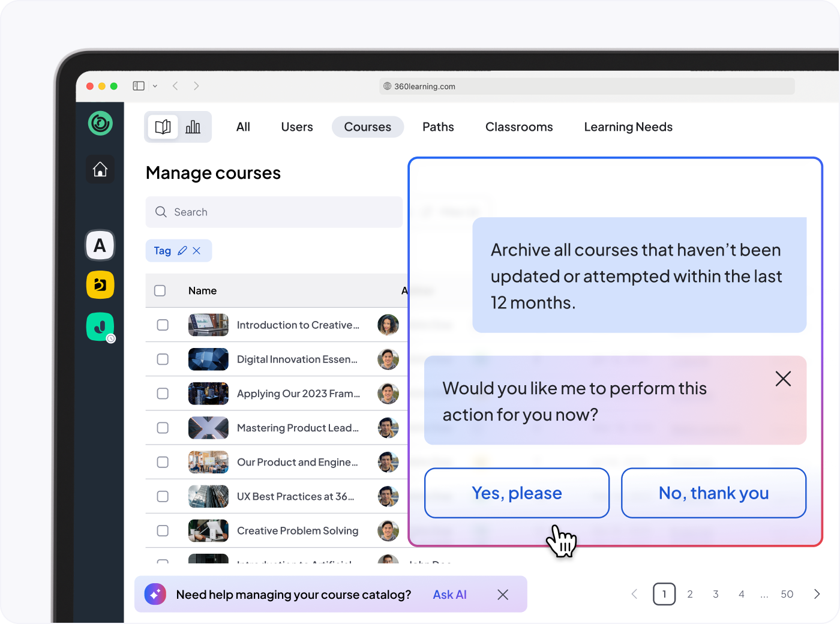Open the Home icon in sidebar
Image resolution: width=840 pixels, height=624 pixels.
point(100,169)
